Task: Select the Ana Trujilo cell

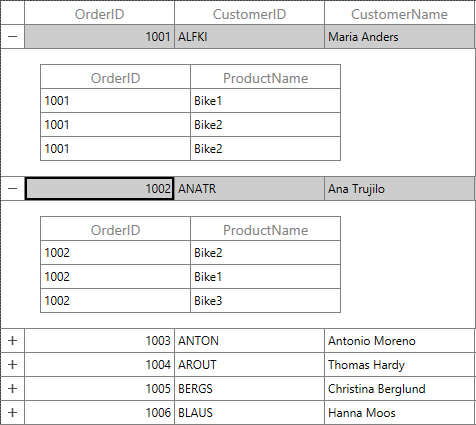Action: pos(399,189)
